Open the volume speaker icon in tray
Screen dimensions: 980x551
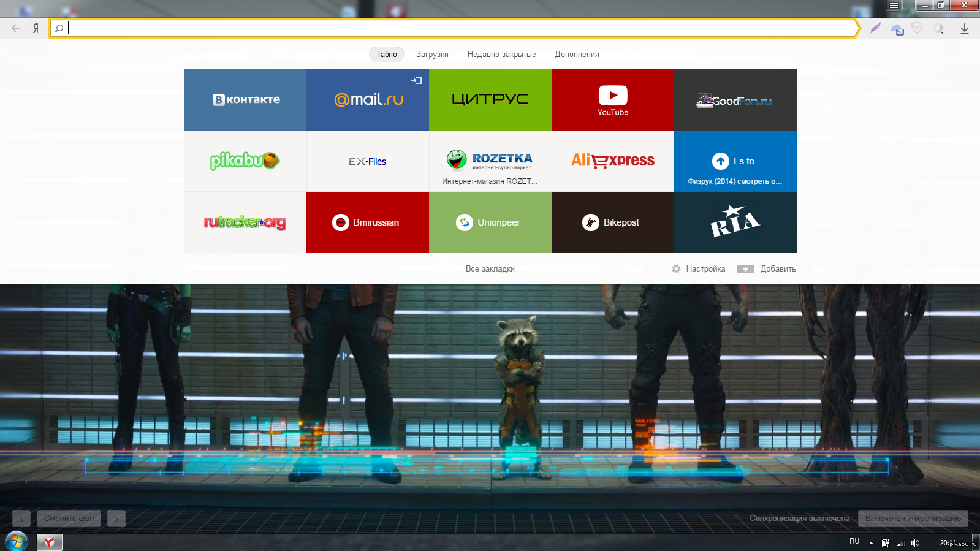[915, 542]
